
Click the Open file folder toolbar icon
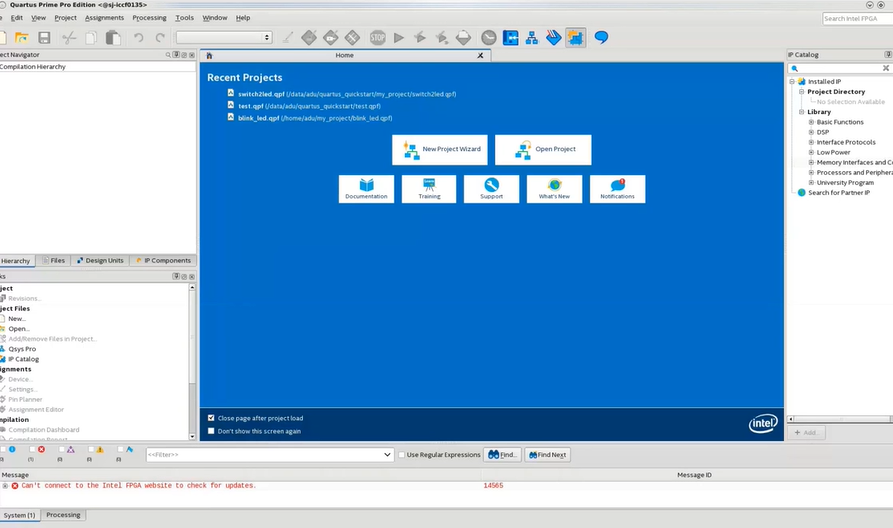(22, 38)
